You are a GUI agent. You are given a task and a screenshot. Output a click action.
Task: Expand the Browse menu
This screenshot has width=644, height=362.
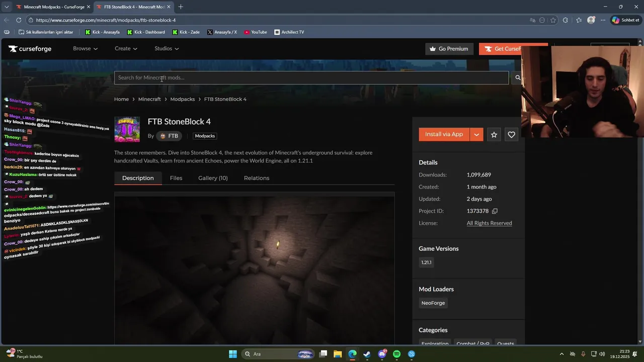[85, 49]
